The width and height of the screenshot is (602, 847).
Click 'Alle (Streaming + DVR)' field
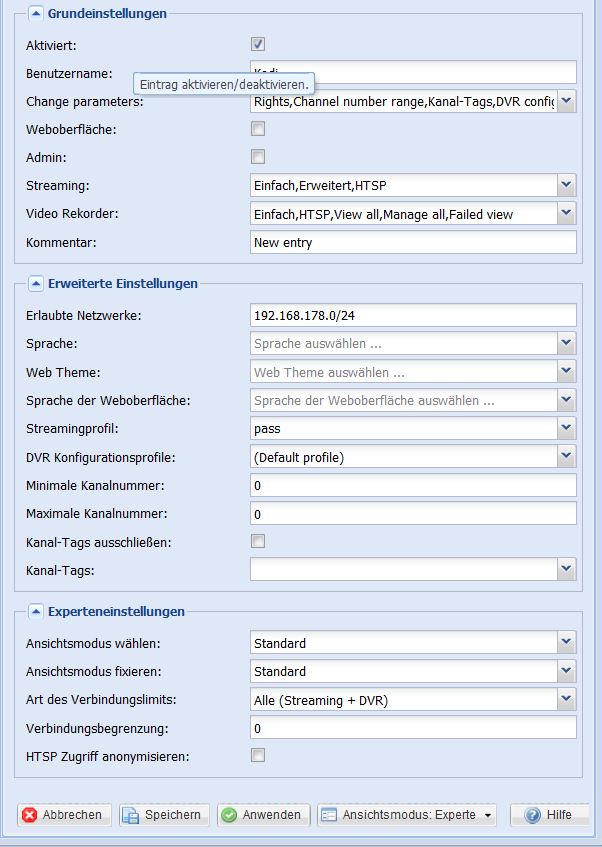click(404, 700)
